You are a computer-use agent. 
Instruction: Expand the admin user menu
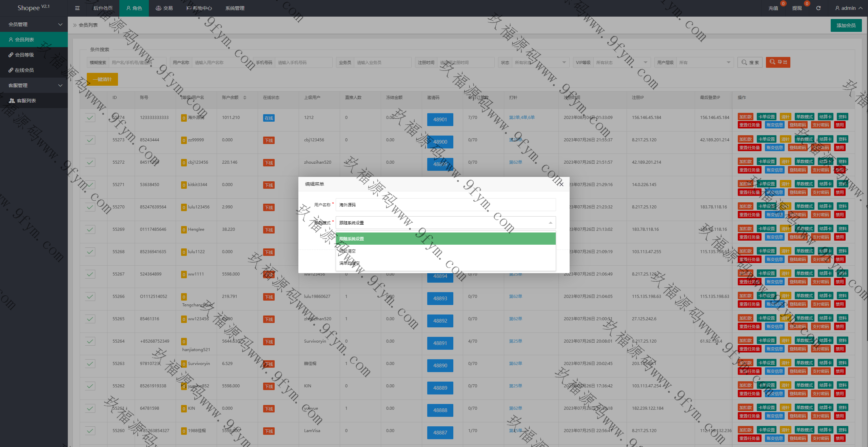(849, 8)
